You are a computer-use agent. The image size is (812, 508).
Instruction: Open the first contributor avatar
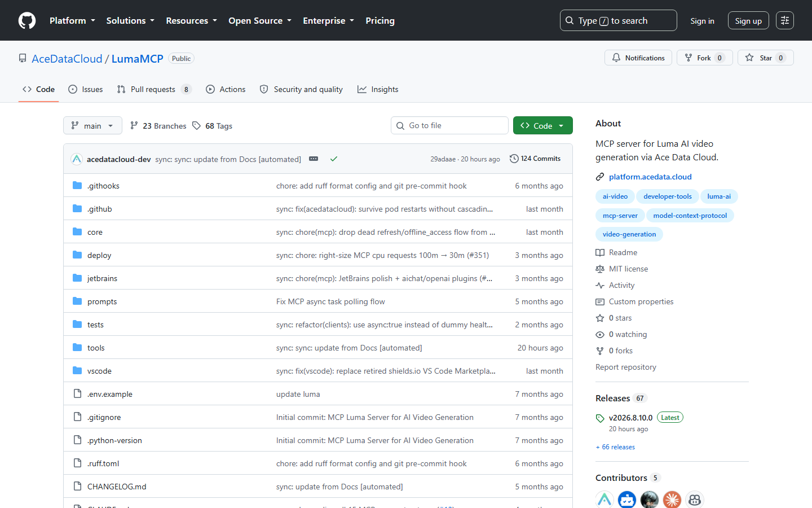(x=604, y=500)
